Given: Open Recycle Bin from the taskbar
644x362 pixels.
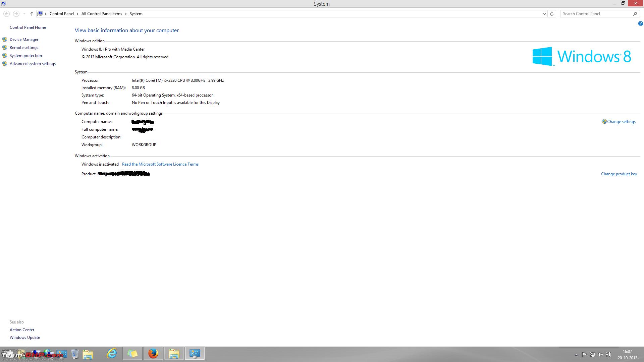Looking at the screenshot, I should 75,354.
